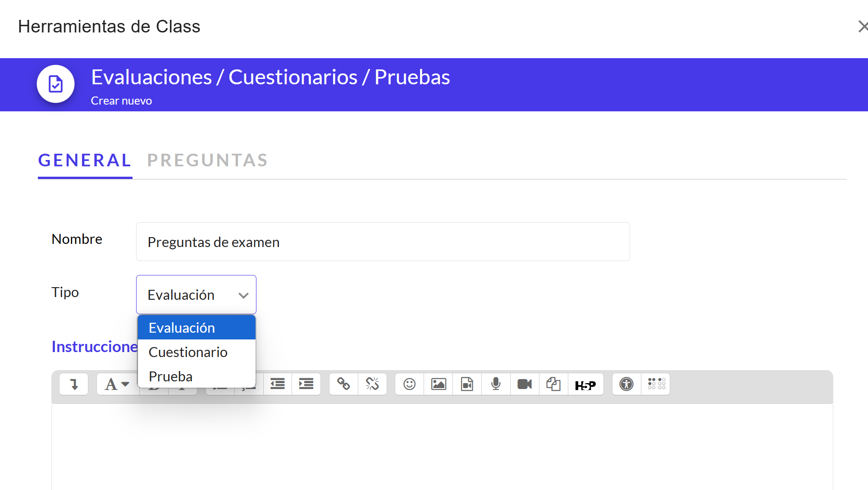Toggle the toolbar expand arrow button
This screenshot has height=490, width=868.
[x=73, y=384]
